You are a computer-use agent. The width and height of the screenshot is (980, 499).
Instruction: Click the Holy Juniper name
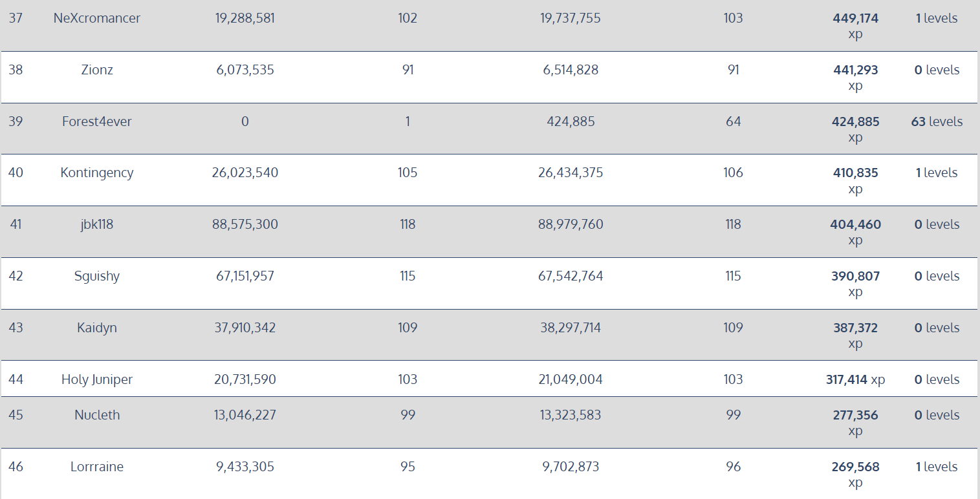97,379
